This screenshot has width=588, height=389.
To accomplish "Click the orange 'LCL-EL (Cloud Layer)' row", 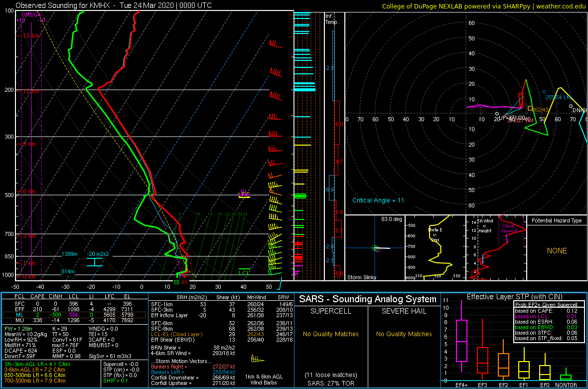I will tap(176, 334).
